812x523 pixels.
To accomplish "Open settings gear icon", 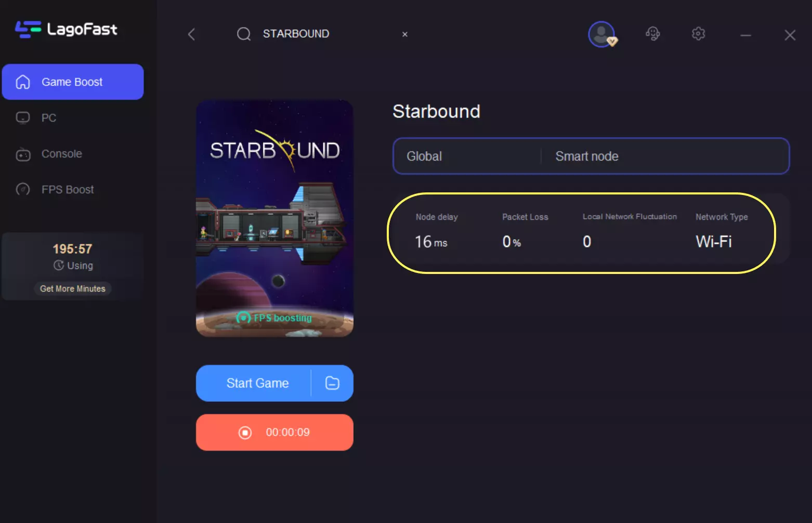I will pyautogui.click(x=698, y=34).
